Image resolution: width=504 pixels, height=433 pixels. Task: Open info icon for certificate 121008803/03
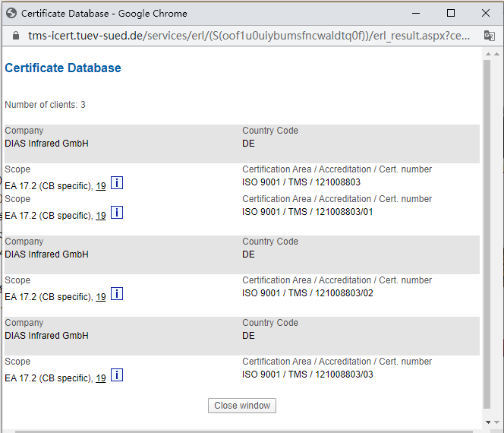point(117,375)
